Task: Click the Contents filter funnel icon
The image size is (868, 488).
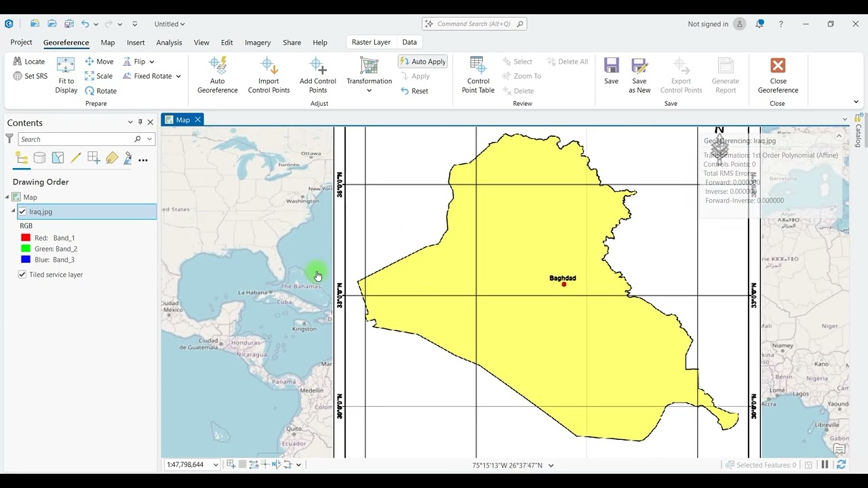Action: point(9,139)
